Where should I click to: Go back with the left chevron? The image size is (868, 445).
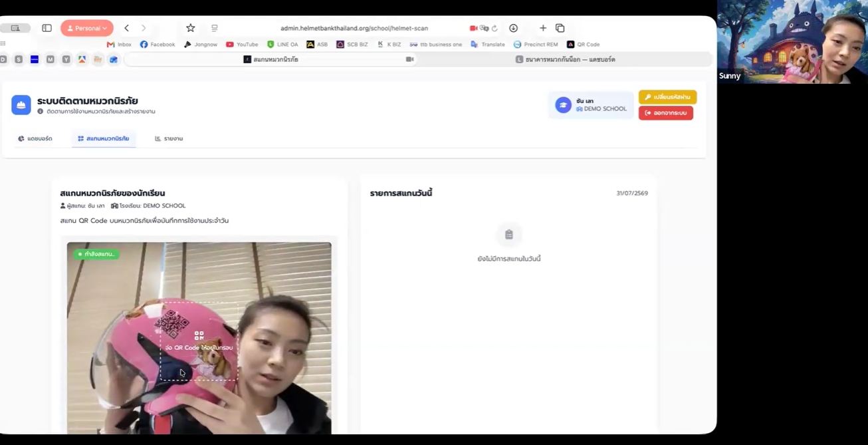pyautogui.click(x=127, y=28)
